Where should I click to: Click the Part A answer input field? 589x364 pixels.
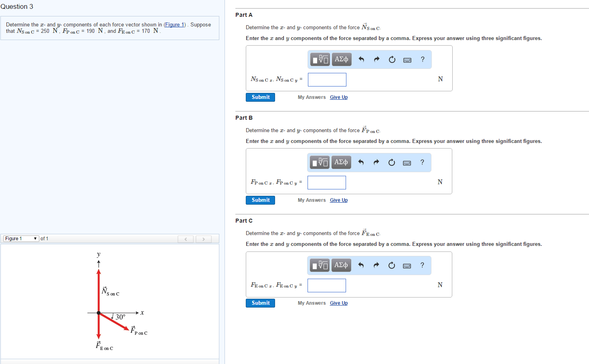(x=327, y=79)
